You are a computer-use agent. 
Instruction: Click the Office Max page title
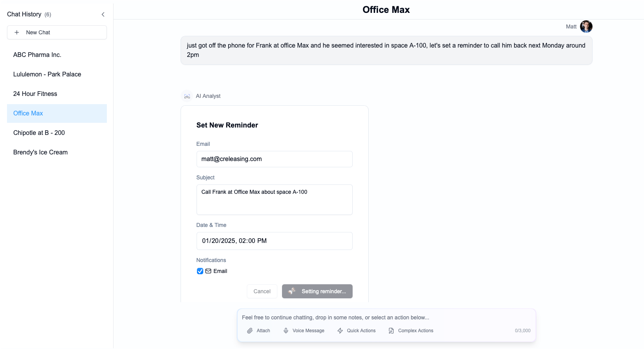click(386, 10)
